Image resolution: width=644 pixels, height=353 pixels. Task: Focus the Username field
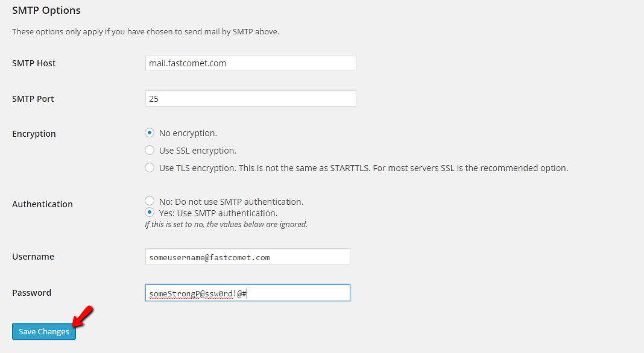247,256
